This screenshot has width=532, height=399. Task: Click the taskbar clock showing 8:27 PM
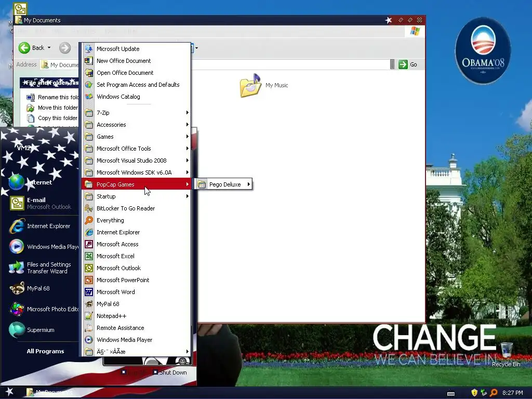pos(512,393)
